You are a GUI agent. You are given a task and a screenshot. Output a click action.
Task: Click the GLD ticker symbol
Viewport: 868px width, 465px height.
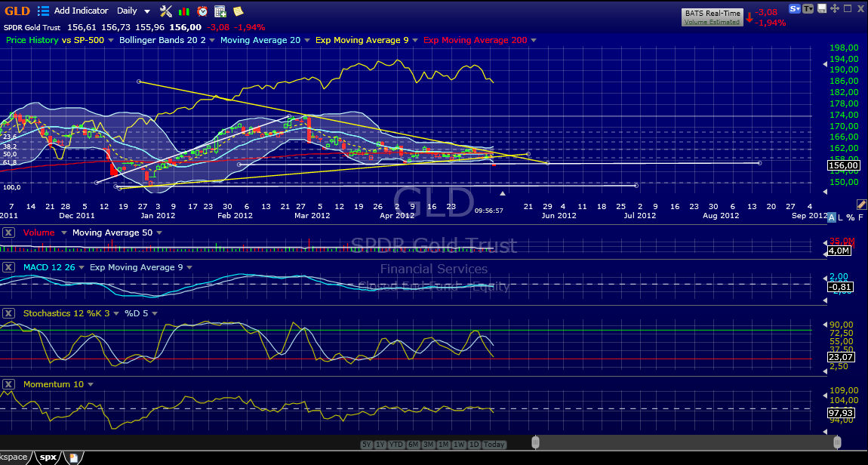[17, 11]
